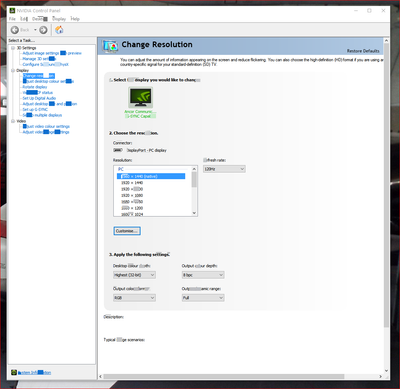The image size is (400, 389).
Task: Click the Change Resolution header icon
Action: click(110, 46)
